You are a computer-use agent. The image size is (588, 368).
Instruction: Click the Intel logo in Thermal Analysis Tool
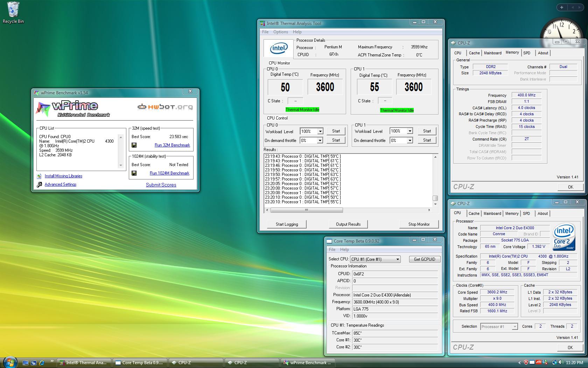point(279,48)
